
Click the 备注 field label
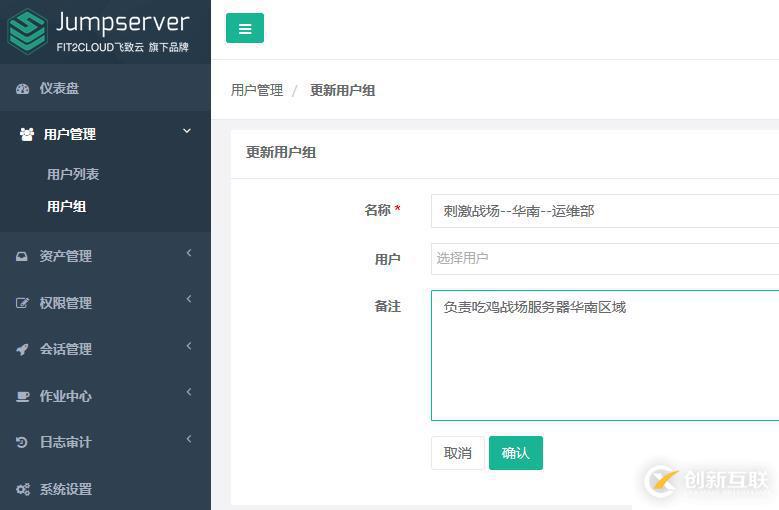(x=388, y=306)
